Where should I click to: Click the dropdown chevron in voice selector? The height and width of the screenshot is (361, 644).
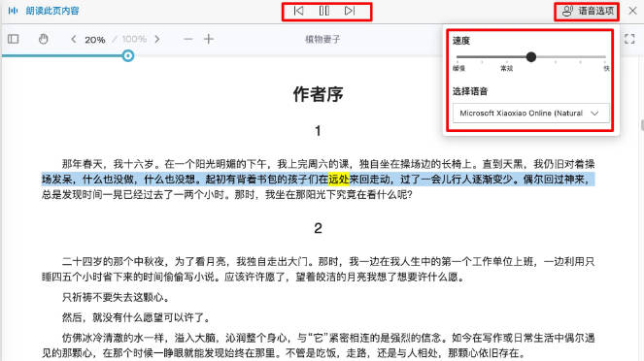(x=594, y=114)
